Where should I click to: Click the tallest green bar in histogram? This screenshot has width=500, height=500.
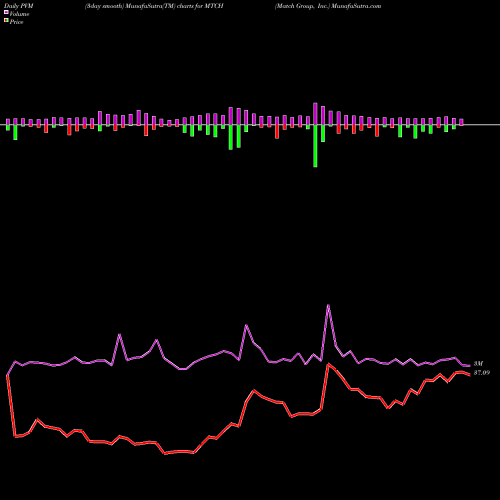click(315, 146)
